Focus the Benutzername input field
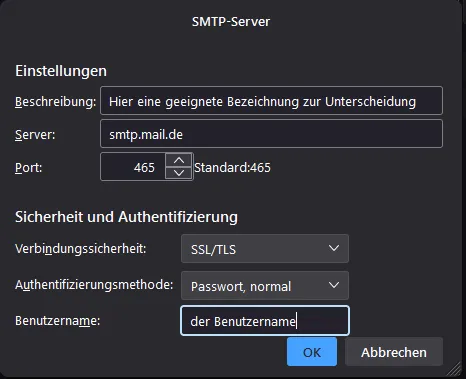The height and width of the screenshot is (379, 466). click(265, 321)
